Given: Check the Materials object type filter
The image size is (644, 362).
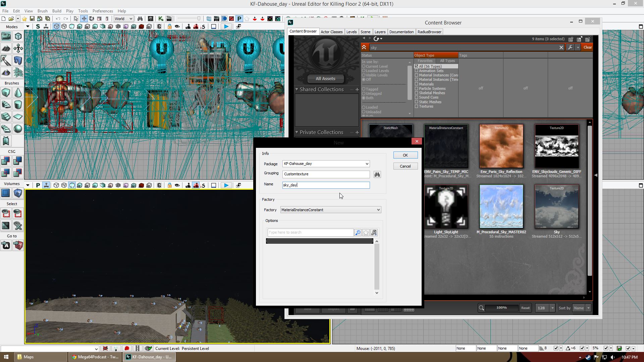Looking at the screenshot, I should (417, 84).
